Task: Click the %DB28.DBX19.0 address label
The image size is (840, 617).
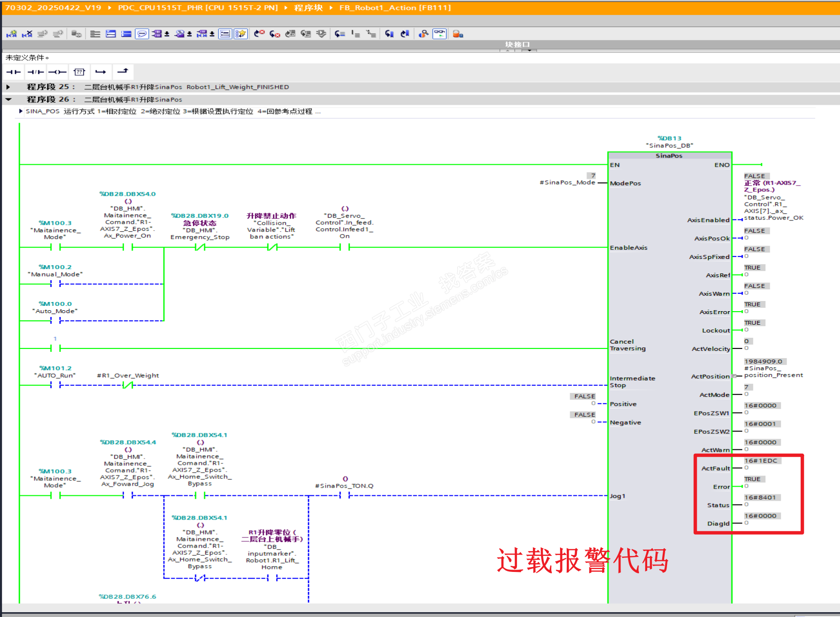Action: [x=200, y=216]
